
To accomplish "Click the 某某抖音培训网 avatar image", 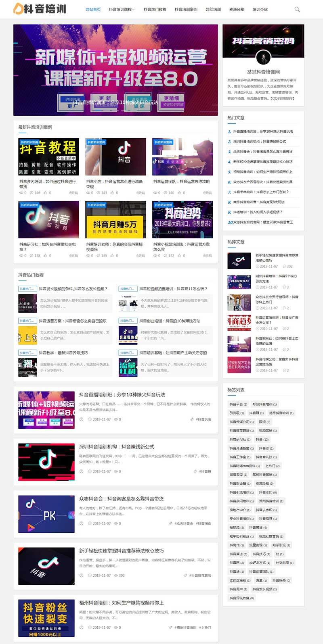I will [x=263, y=58].
